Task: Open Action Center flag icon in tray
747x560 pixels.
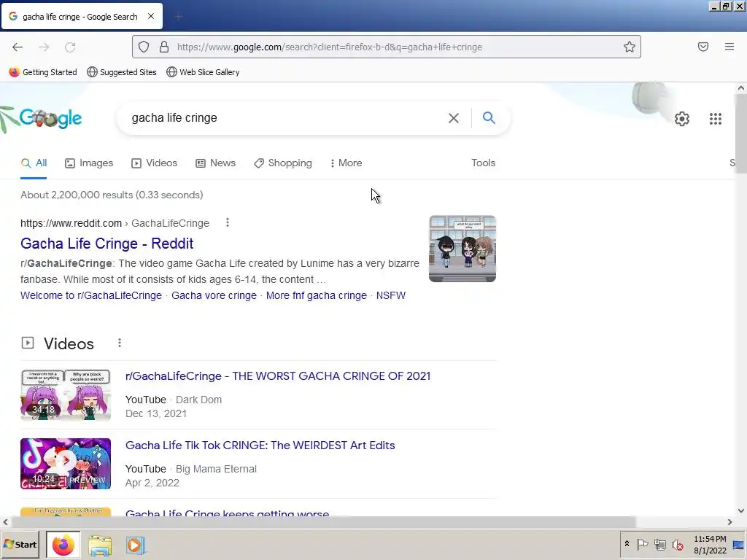Action: 642,544
